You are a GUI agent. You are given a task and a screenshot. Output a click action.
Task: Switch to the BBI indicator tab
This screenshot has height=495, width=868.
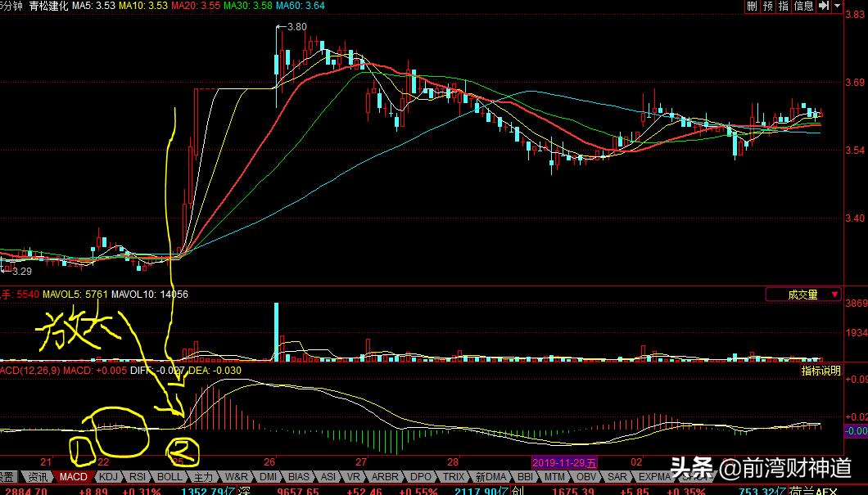pyautogui.click(x=525, y=476)
